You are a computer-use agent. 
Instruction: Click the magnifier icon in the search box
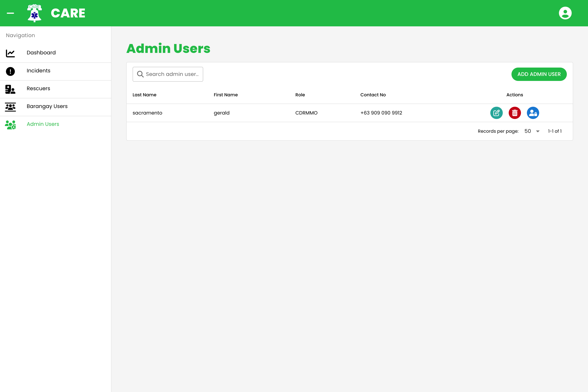(140, 74)
